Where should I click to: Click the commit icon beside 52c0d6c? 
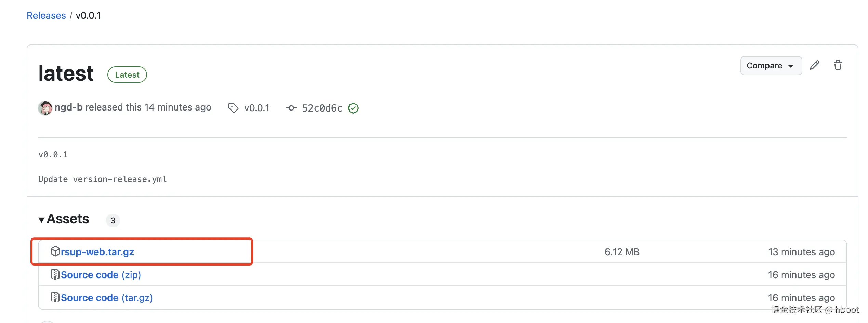tap(291, 108)
